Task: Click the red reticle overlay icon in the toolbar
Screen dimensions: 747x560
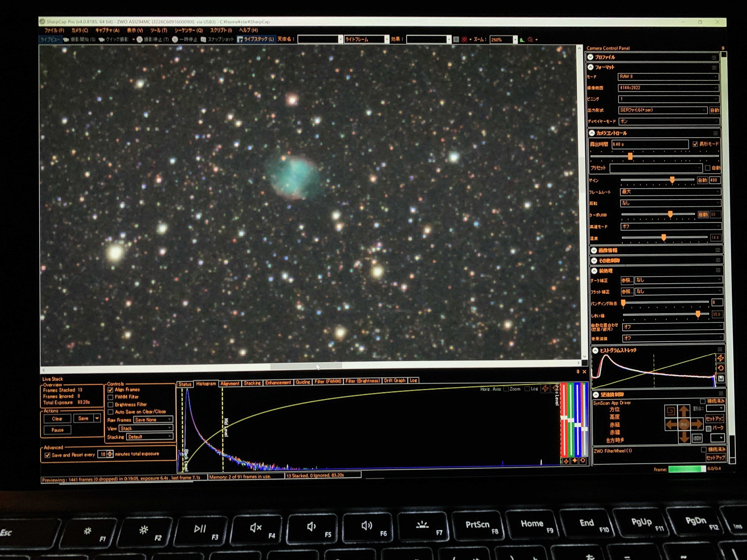Action: pos(465,39)
